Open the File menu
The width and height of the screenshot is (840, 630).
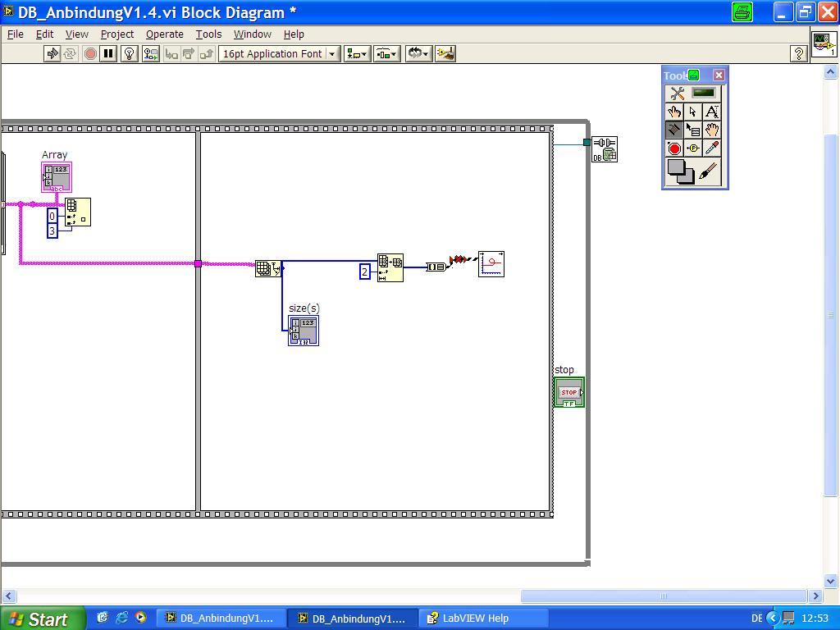click(x=15, y=34)
